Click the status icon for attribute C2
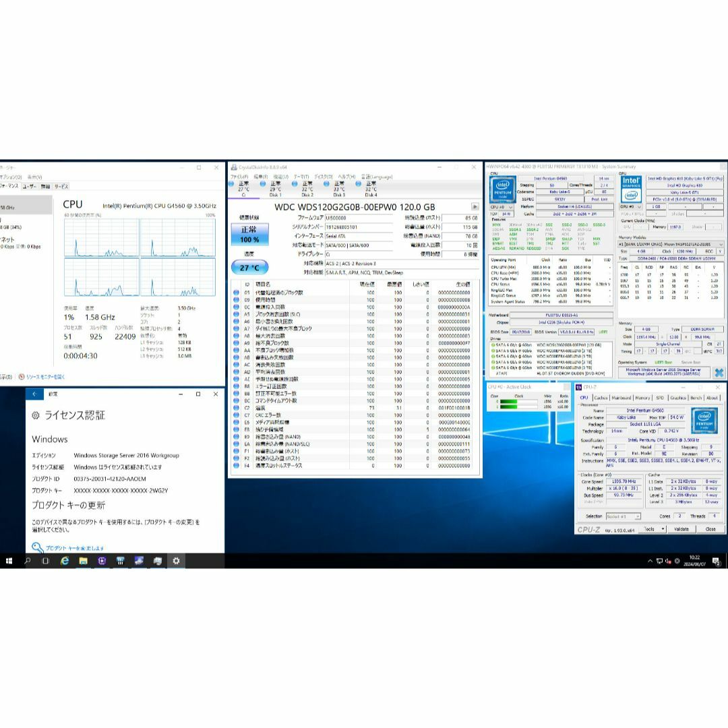The width and height of the screenshot is (728, 728). (236, 408)
